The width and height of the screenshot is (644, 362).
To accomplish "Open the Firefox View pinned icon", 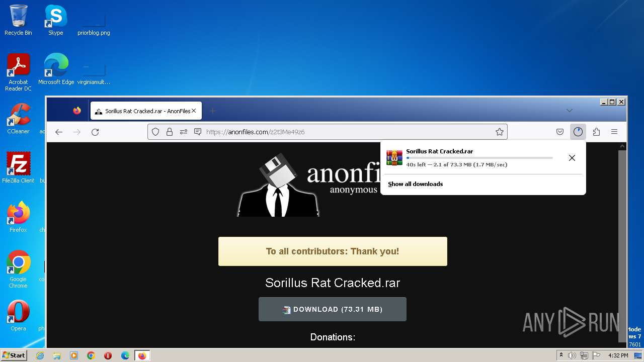I will 77,111.
